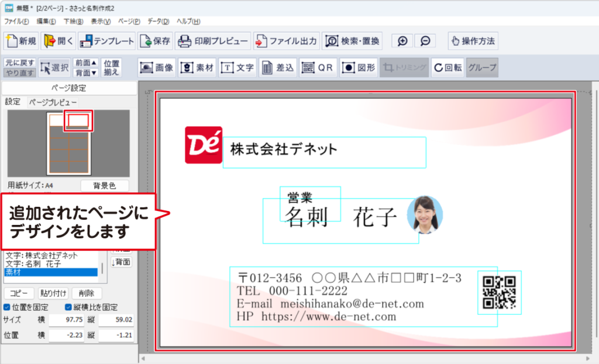Viewport: 599px width, 364px height.
Task: Open the 下絵 menu
Action: pyautogui.click(x=73, y=22)
